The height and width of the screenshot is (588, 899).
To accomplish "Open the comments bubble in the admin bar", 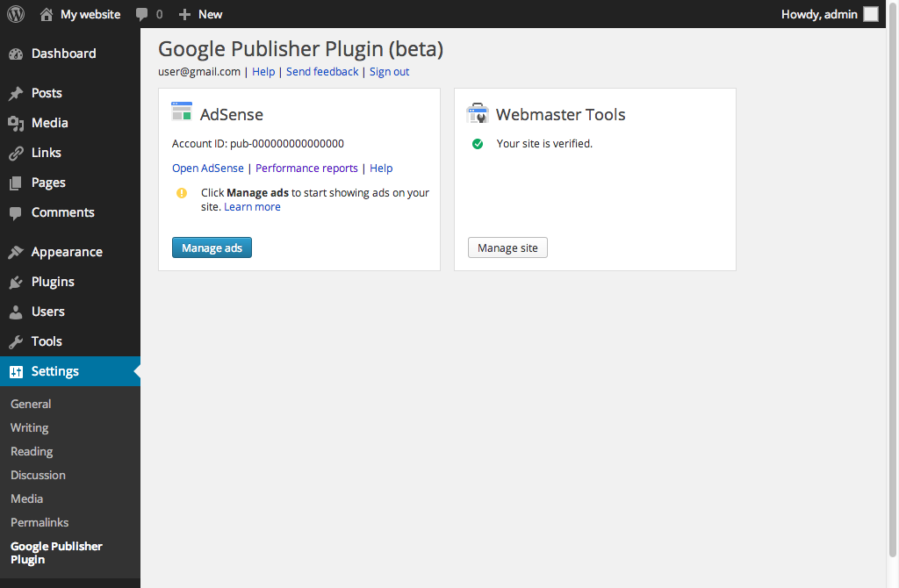I will point(141,13).
